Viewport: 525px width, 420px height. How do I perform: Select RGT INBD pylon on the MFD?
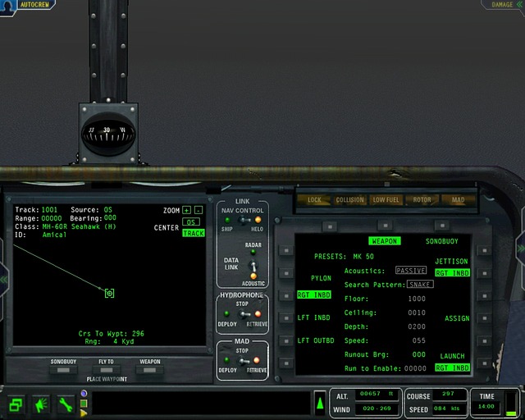tap(314, 294)
